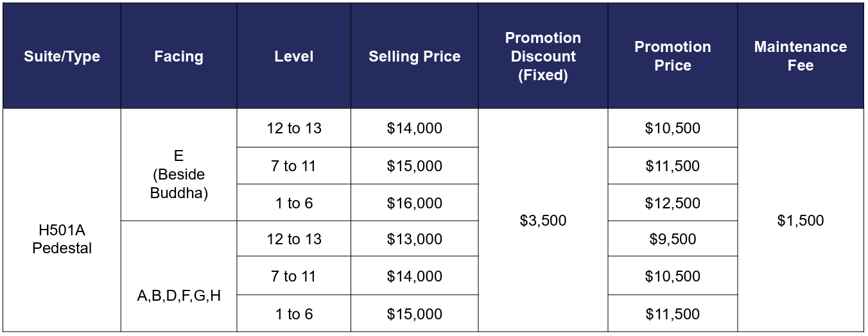Click the H501A Pedestal cell
Viewport: 868px width, 336px height.
pyautogui.click(x=62, y=220)
